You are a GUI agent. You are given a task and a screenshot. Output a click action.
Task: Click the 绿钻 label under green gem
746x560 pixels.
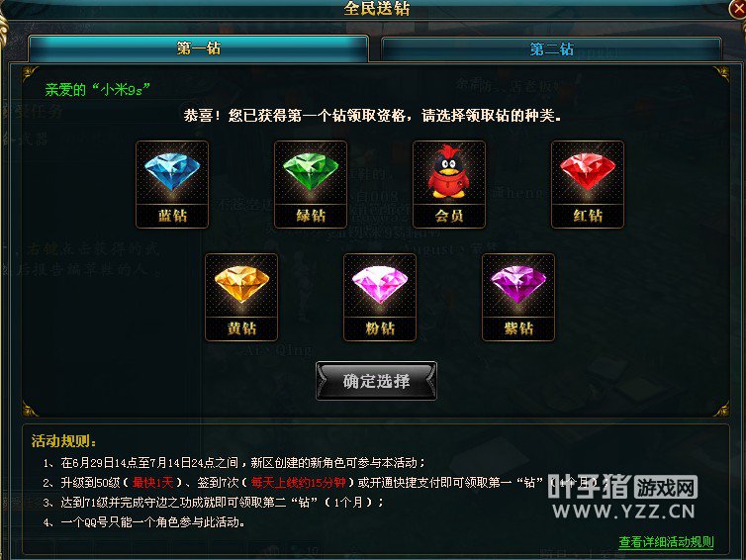pos(311,216)
